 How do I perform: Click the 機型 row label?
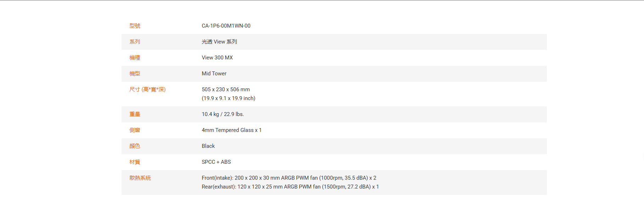click(135, 74)
